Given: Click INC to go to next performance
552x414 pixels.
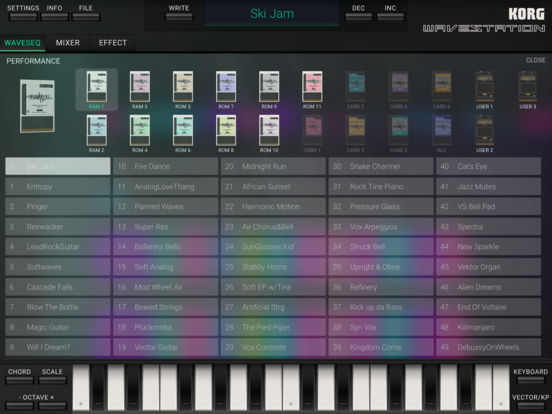Looking at the screenshot, I should tap(390, 16).
